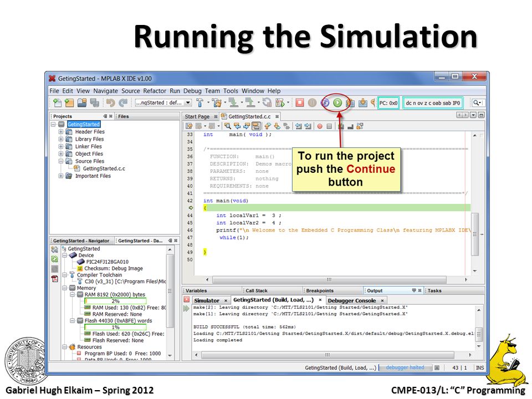Click the PDF datasheet icon in the dashboard sidebar

pyautogui.click(x=54, y=279)
